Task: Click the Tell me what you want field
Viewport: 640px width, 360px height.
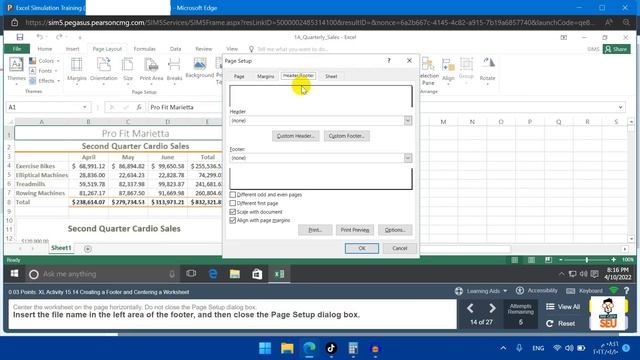Action: [x=293, y=49]
